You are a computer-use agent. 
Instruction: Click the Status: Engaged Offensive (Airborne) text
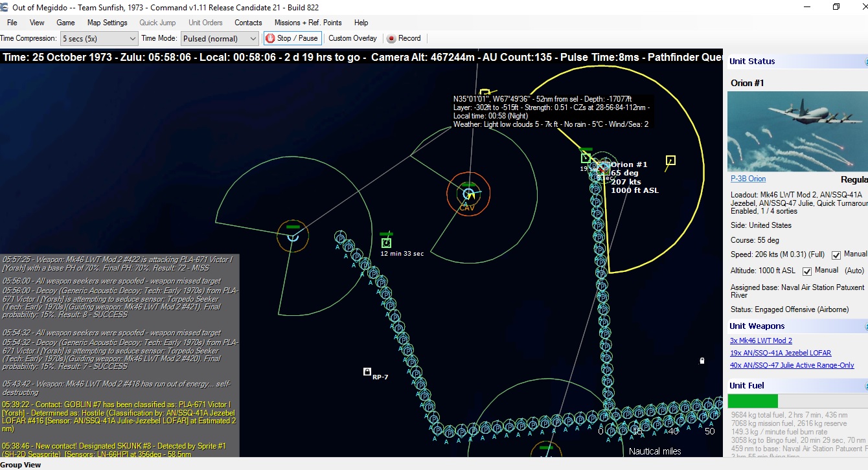click(790, 309)
